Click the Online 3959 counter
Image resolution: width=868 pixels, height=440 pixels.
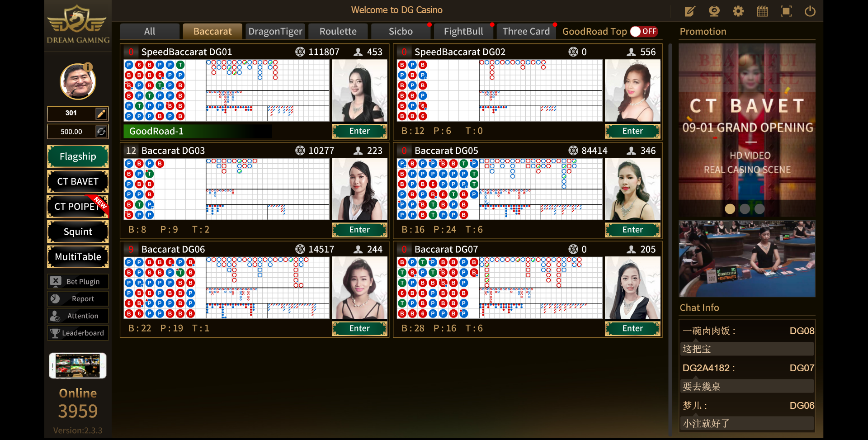tap(78, 403)
